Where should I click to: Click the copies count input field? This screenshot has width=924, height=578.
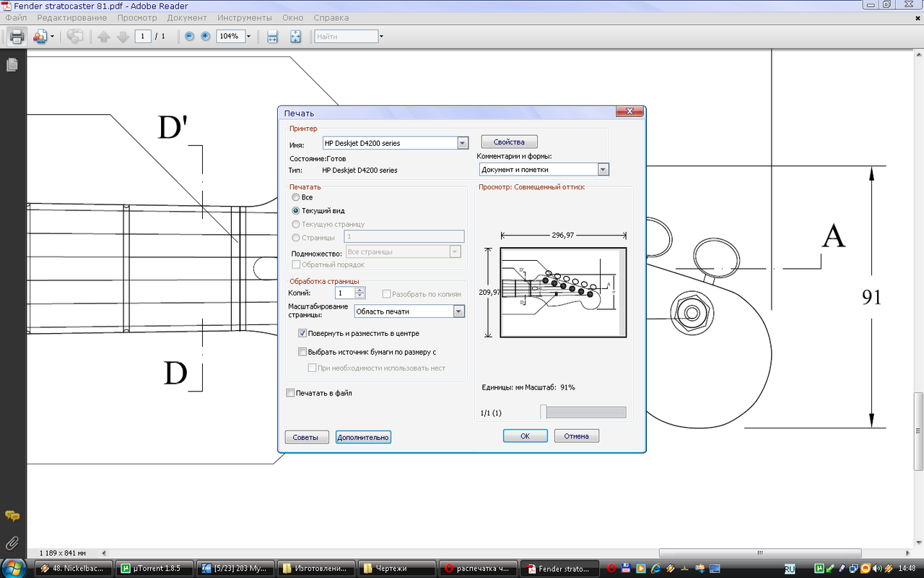345,293
